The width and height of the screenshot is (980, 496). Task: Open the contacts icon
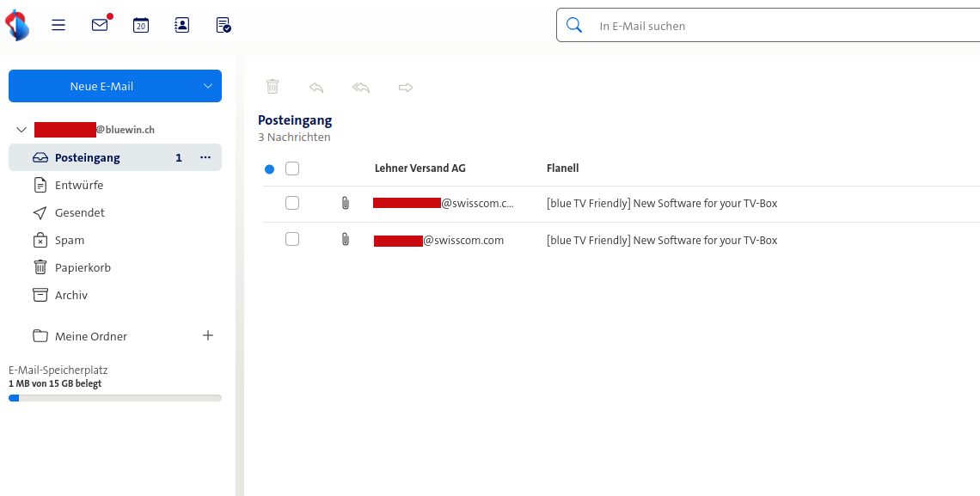click(x=181, y=25)
